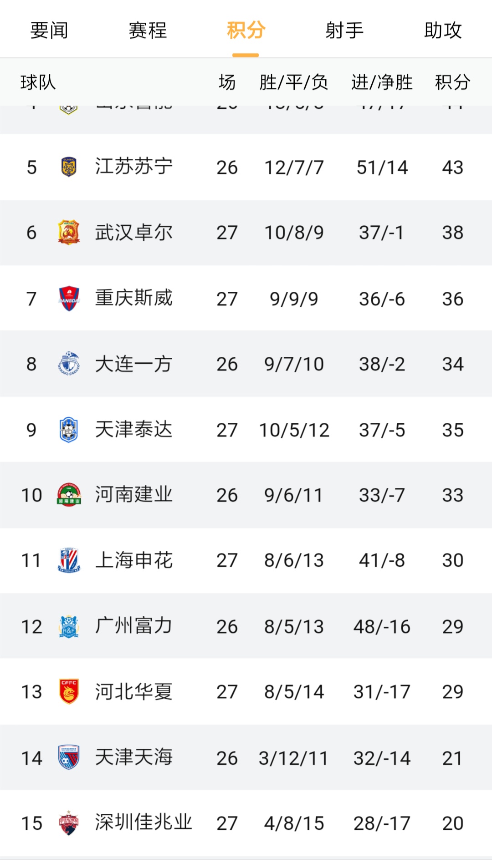This screenshot has height=868, width=492.
Task: Switch to the 要闻 tab
Action: [48, 31]
